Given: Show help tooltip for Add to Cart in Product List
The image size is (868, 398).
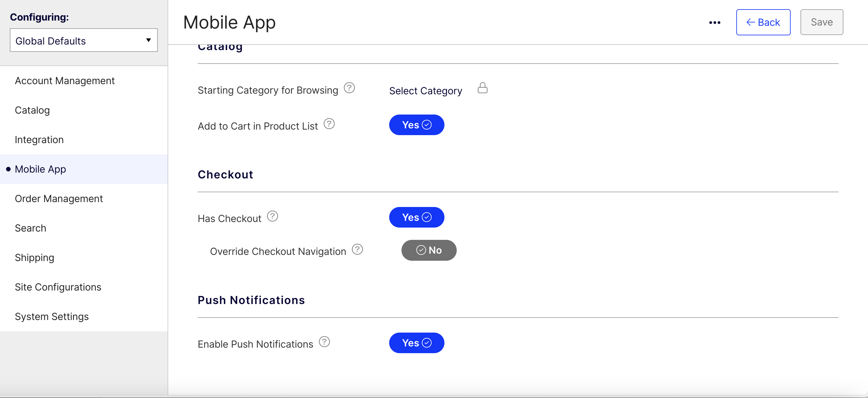Looking at the screenshot, I should 329,124.
